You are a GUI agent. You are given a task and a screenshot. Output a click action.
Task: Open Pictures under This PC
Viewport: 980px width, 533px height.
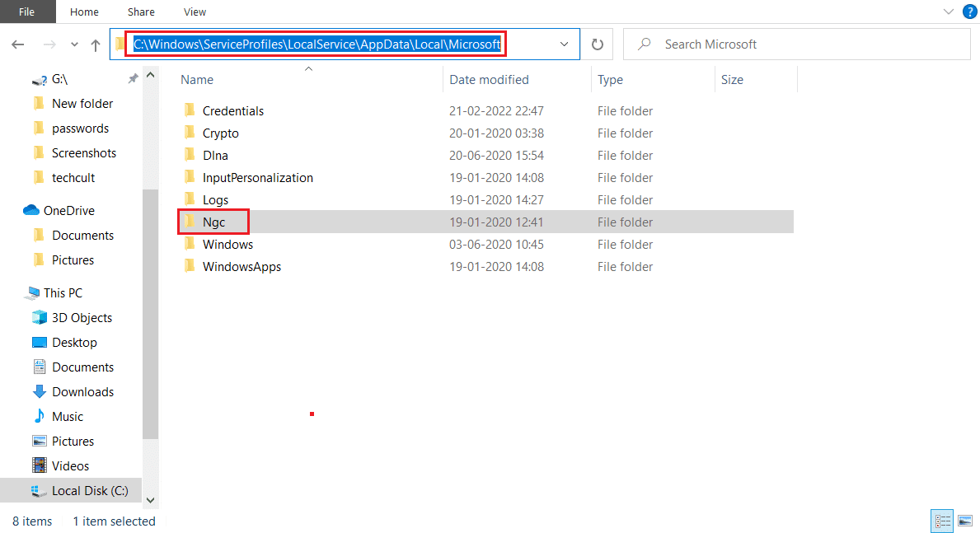click(73, 442)
